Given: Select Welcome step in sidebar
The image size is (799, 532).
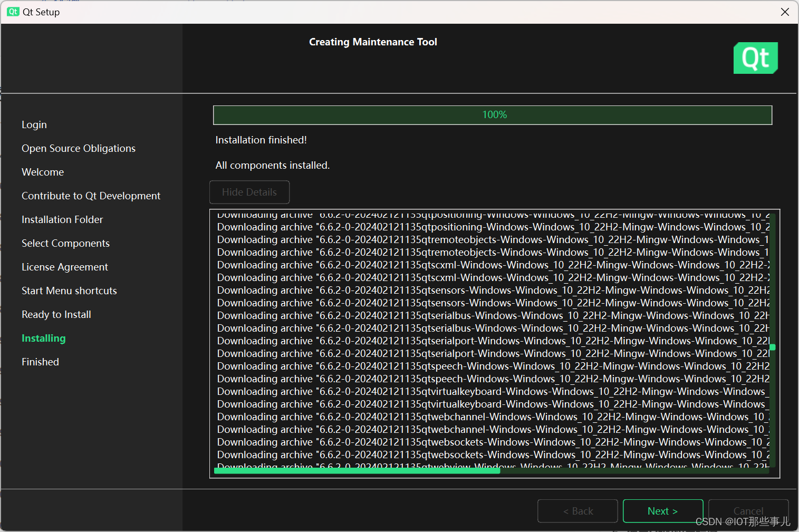Looking at the screenshot, I should pyautogui.click(x=43, y=172).
